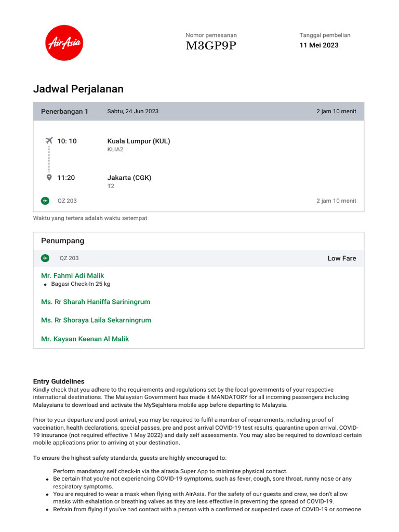This screenshot has width=399, height=532.
Task: Click the flight date Sabtu, 24 Jun 2023
Action: pyautogui.click(x=133, y=111)
